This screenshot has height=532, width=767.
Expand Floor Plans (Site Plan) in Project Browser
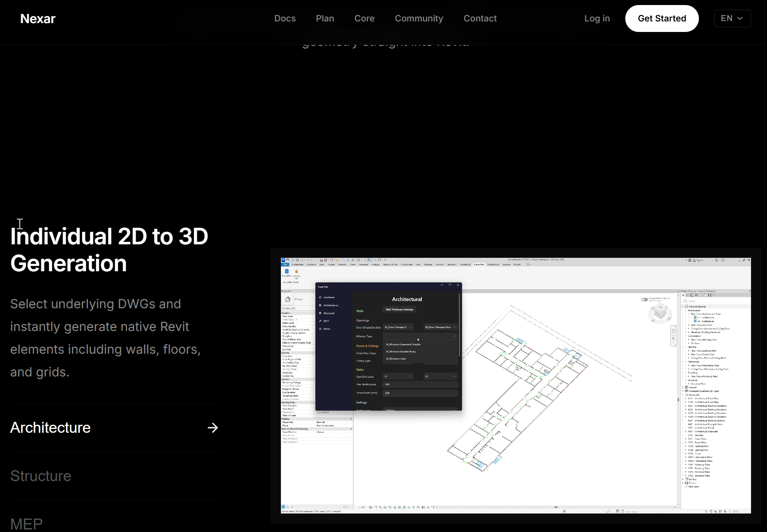[688, 325]
